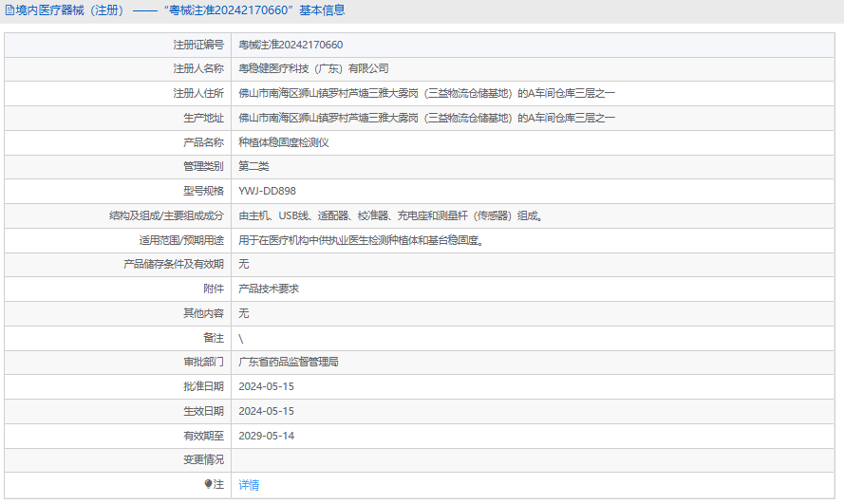
Task: Select the 生产地址 address value
Action: [x=426, y=118]
